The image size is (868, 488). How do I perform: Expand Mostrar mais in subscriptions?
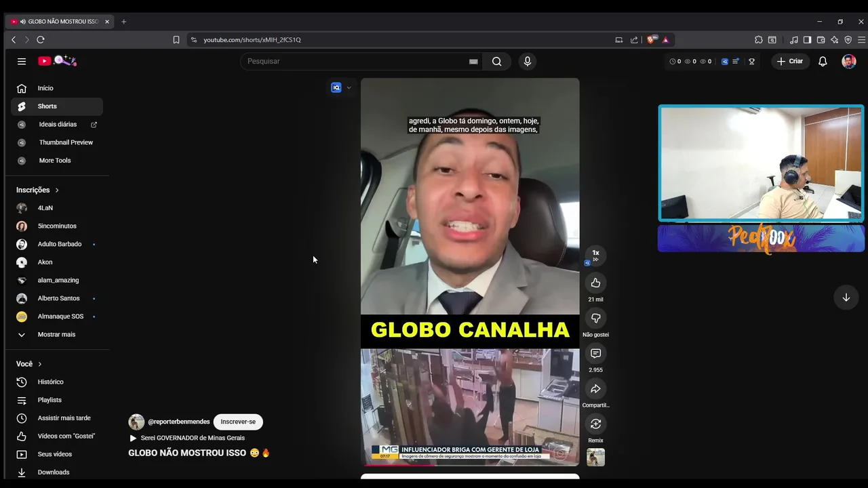point(57,334)
